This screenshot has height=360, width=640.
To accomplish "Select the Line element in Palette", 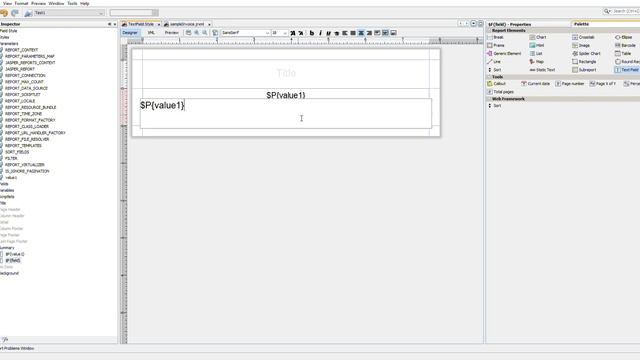I will 494,62.
